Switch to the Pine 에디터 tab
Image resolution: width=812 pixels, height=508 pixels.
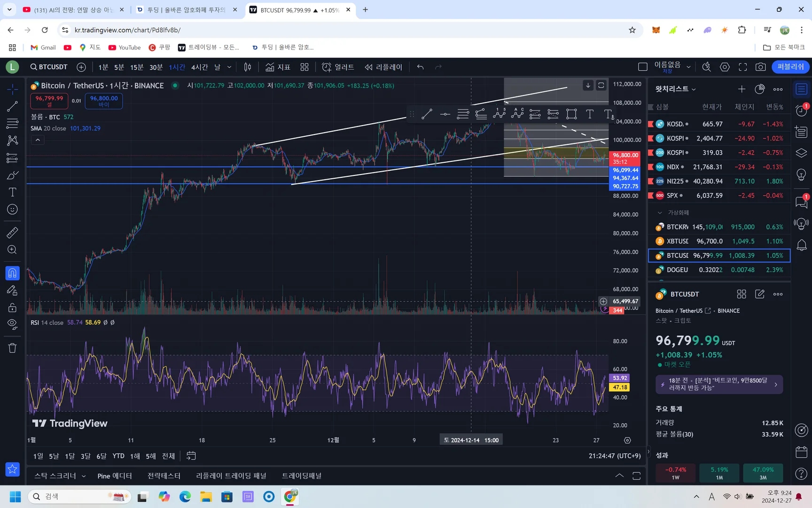115,476
